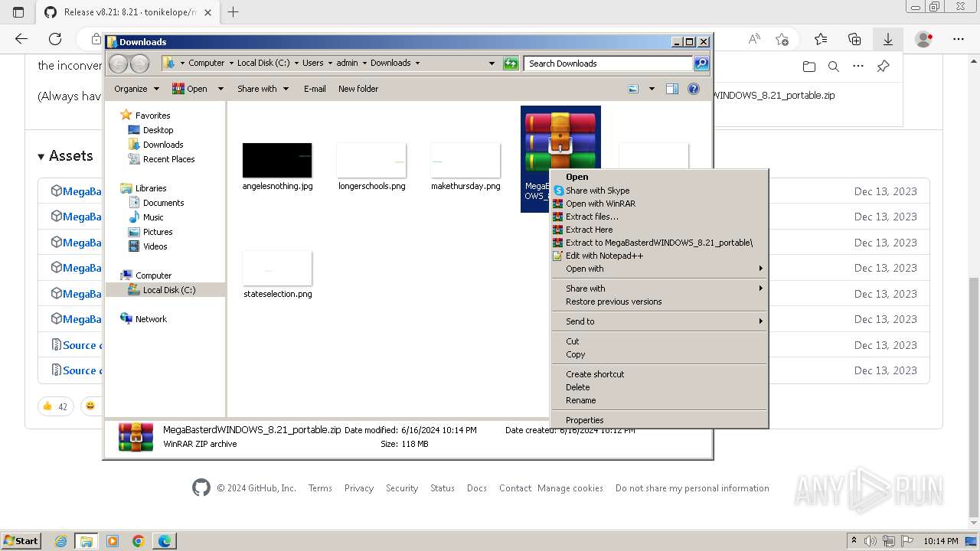Toggle the preview pane icon

[x=672, y=89]
